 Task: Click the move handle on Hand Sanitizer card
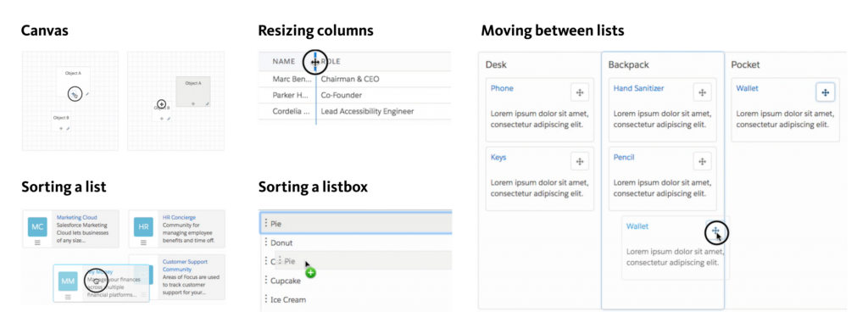point(703,92)
